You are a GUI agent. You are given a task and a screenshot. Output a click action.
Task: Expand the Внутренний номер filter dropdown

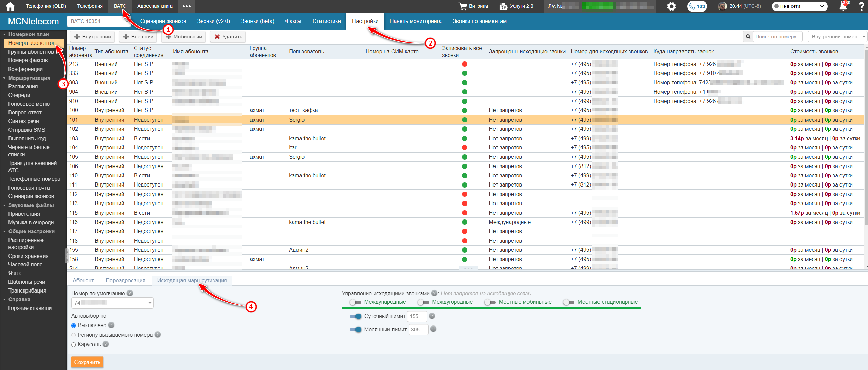837,37
